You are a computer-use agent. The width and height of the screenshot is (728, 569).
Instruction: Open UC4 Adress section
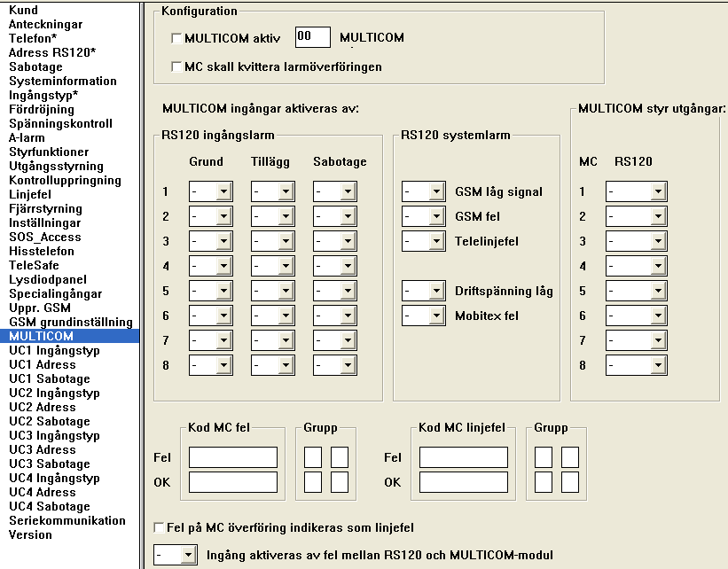tap(43, 492)
